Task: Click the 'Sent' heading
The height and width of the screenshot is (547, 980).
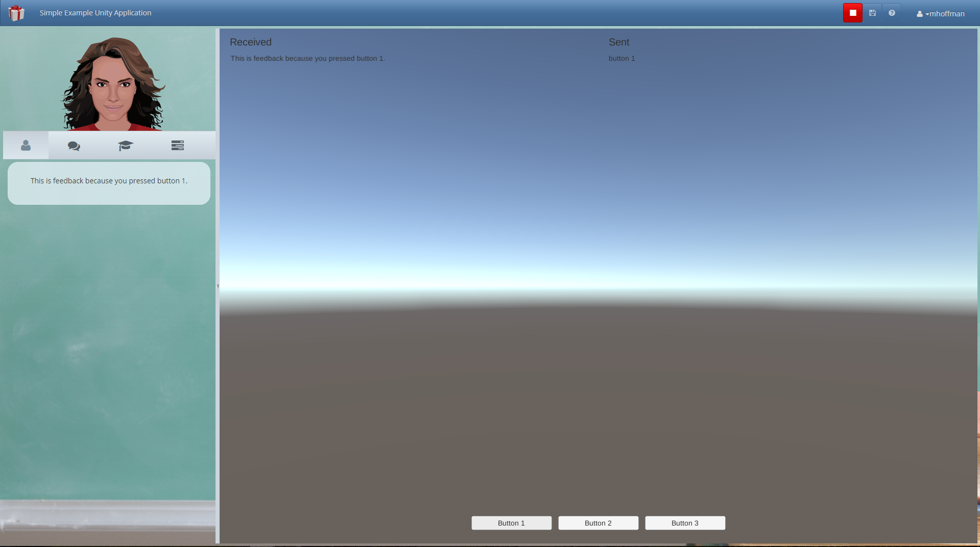Action: coord(619,42)
